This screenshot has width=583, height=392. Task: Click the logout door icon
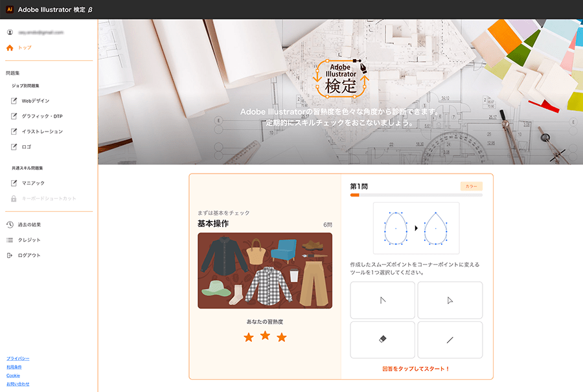pos(10,255)
